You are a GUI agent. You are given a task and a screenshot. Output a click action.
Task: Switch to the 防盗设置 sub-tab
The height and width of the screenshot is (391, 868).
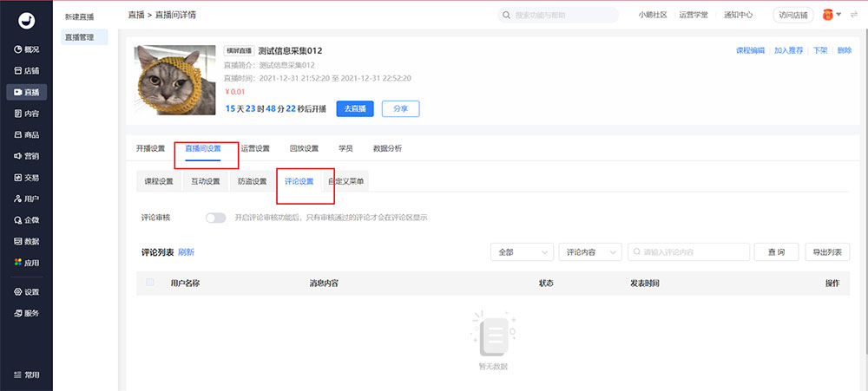point(252,181)
